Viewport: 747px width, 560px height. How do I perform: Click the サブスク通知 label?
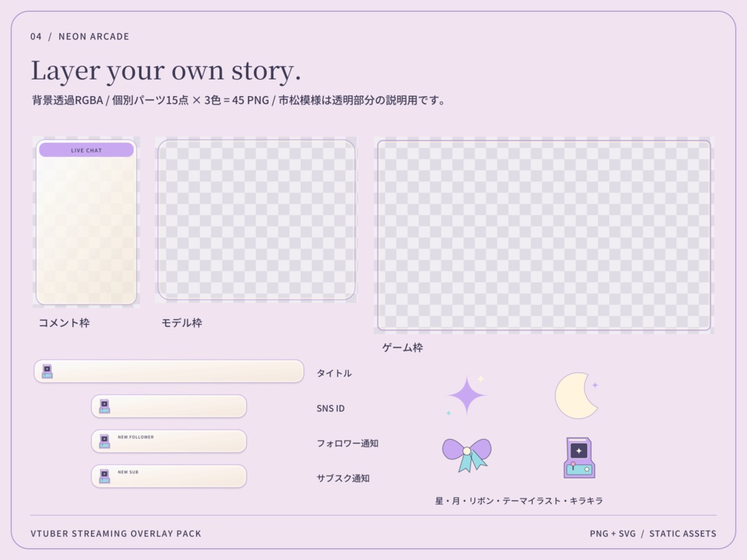343,478
